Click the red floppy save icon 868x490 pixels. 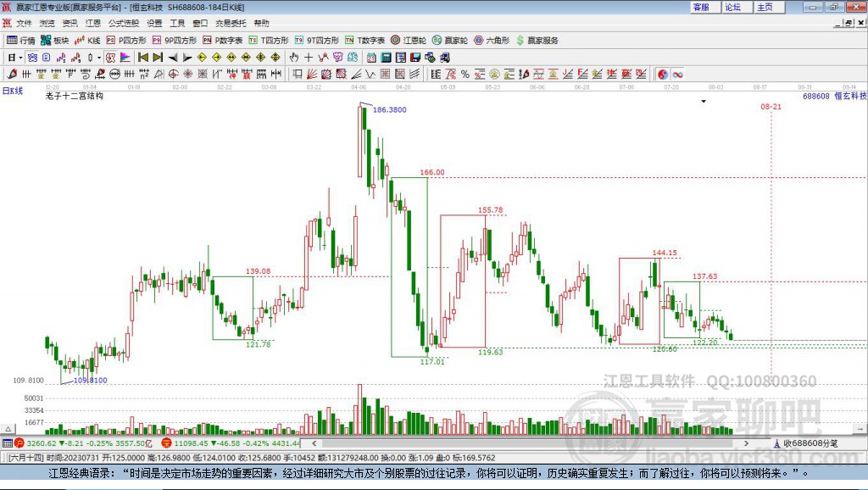(x=415, y=57)
